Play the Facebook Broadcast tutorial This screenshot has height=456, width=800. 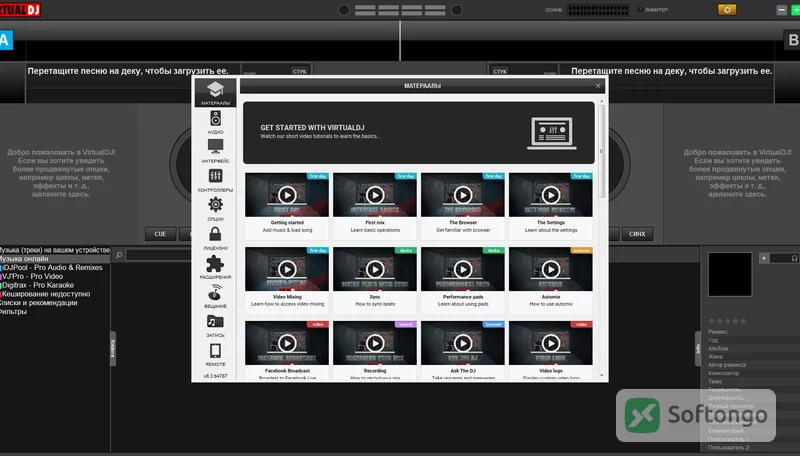[x=287, y=343]
